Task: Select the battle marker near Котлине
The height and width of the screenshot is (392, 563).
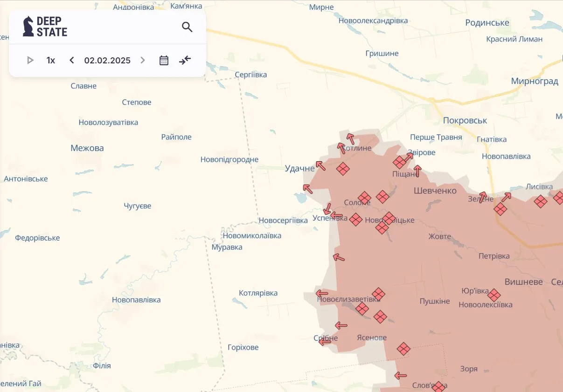Action: (343, 169)
